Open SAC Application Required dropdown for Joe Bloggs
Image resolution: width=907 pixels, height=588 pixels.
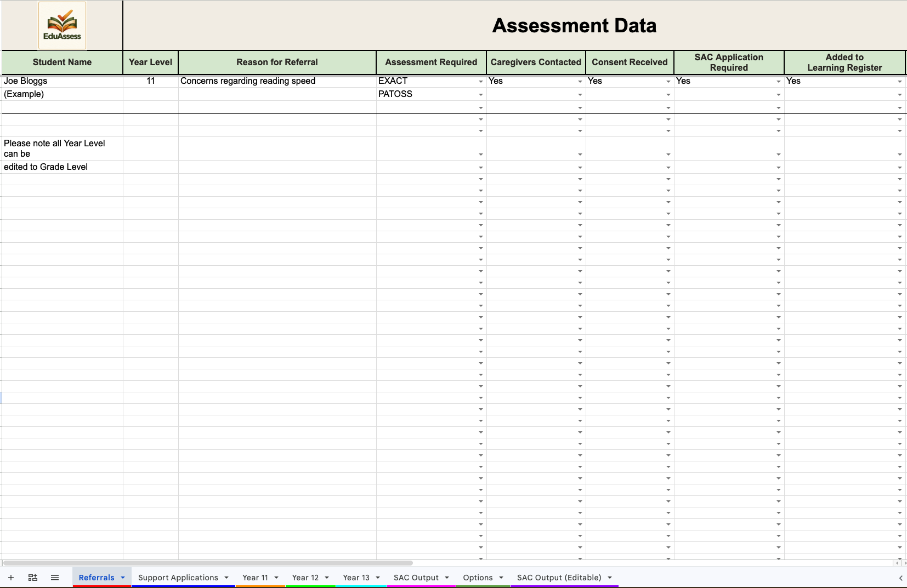[x=779, y=82]
